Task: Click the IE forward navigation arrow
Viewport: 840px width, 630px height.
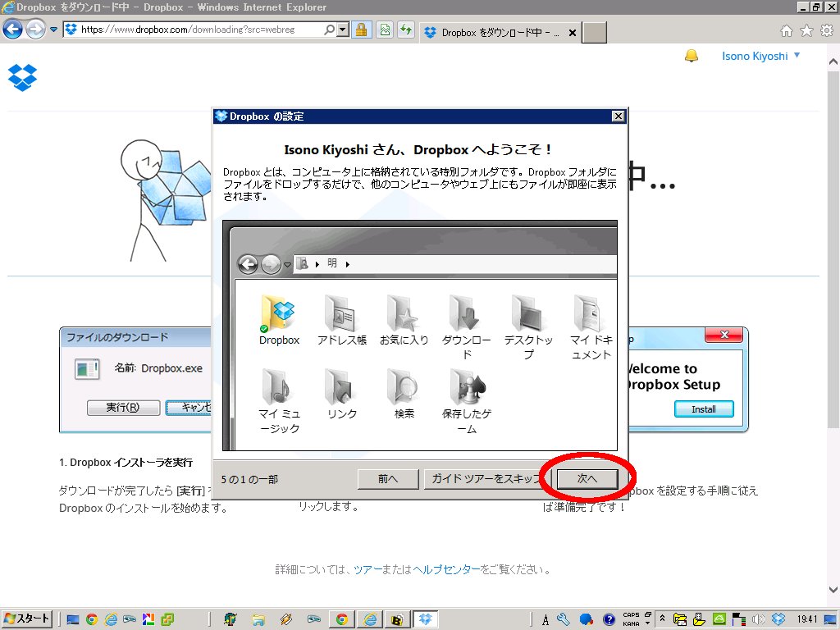Action: click(x=35, y=29)
